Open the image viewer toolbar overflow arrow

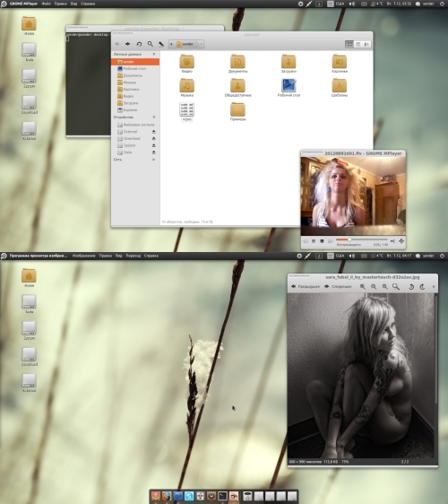[x=434, y=287]
